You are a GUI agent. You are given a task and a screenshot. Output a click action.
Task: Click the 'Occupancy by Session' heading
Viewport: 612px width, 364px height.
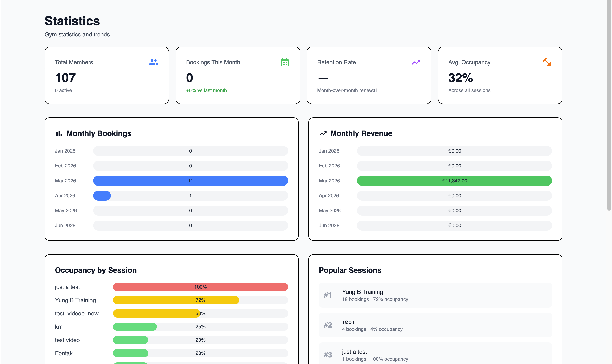pos(96,270)
